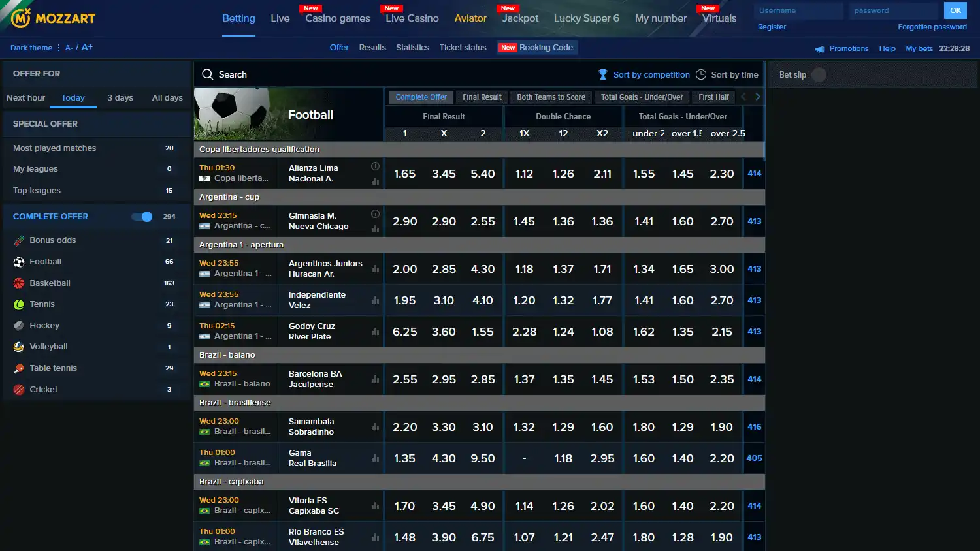Viewport: 980px width, 551px height.
Task: Click the clock icon for time sorting
Action: [x=701, y=74]
